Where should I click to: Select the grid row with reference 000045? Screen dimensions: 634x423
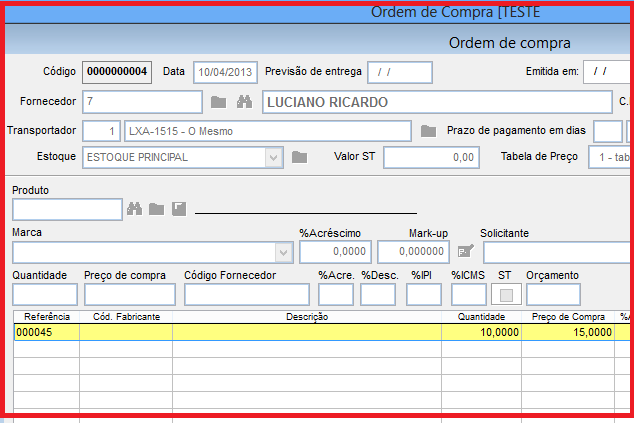coord(322,332)
